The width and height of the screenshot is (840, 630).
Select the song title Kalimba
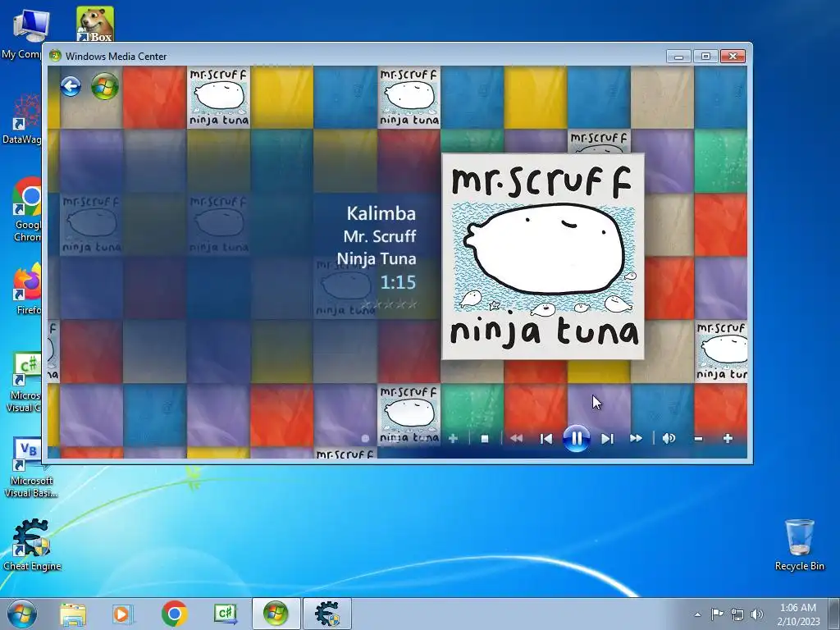click(x=381, y=213)
